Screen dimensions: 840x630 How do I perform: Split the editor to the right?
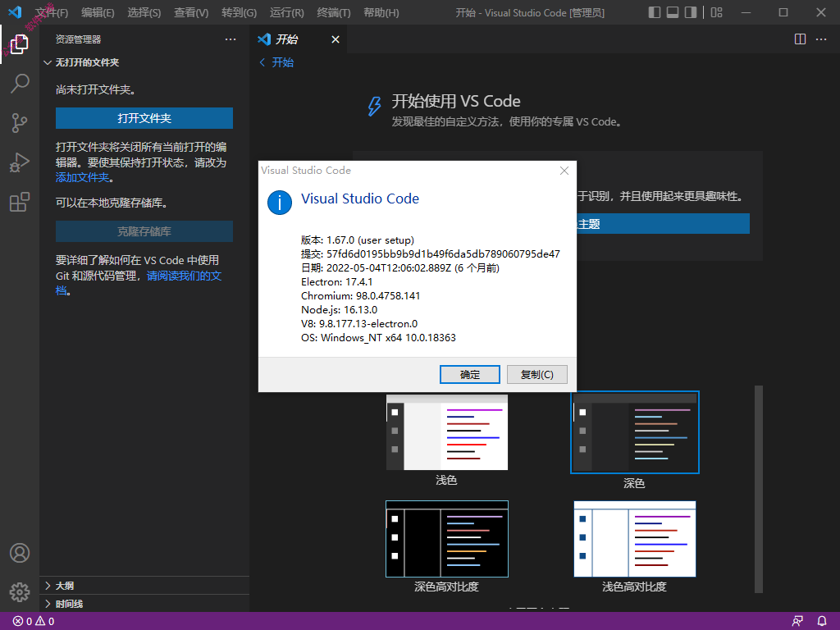tap(800, 39)
